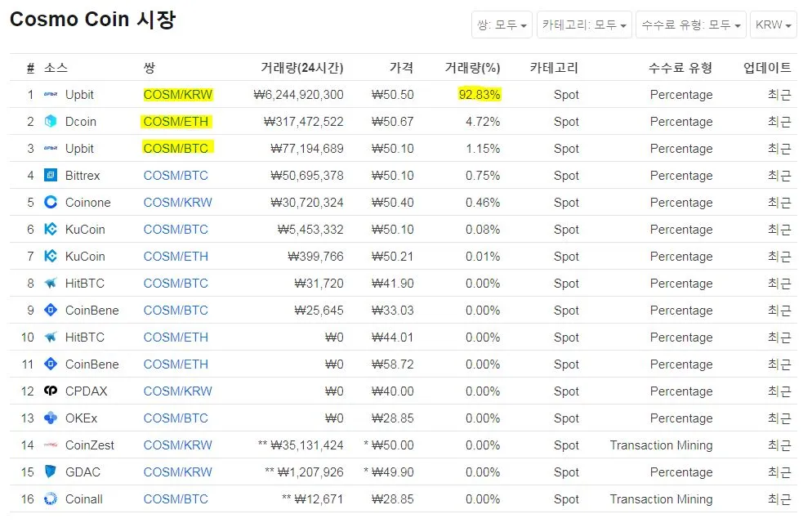The width and height of the screenshot is (812, 523).
Task: Click the CoinBene logo in row 11
Action: click(x=51, y=364)
